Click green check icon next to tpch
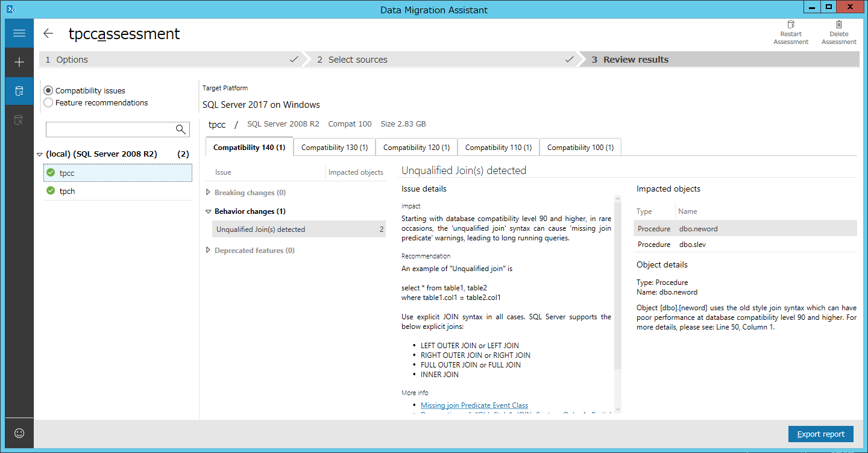Screen dimensions: 868x453 (51, 191)
